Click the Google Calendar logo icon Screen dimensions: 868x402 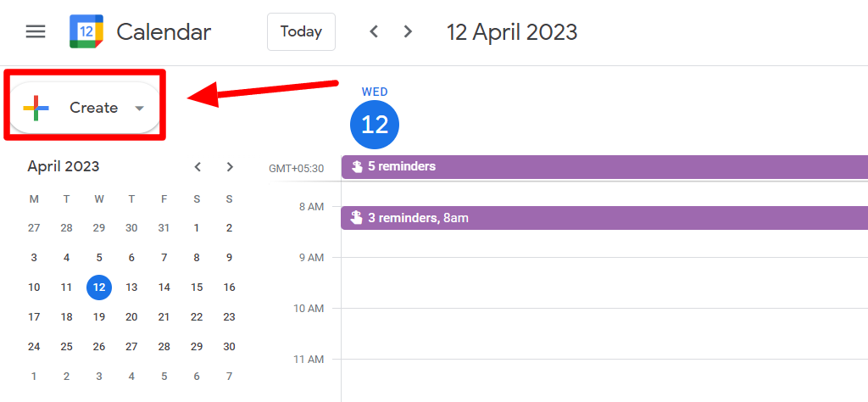[x=86, y=32]
